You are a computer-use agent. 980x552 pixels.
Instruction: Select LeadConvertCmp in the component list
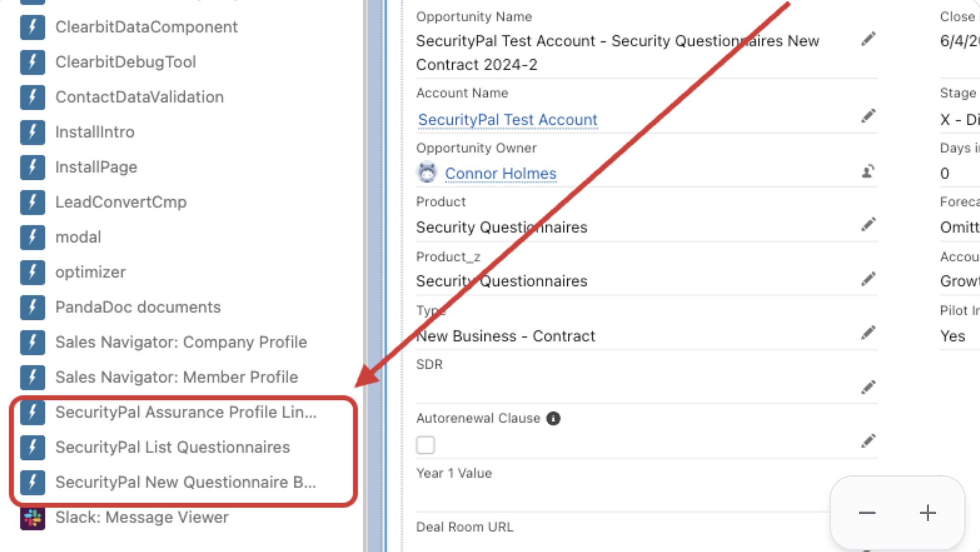[121, 202]
